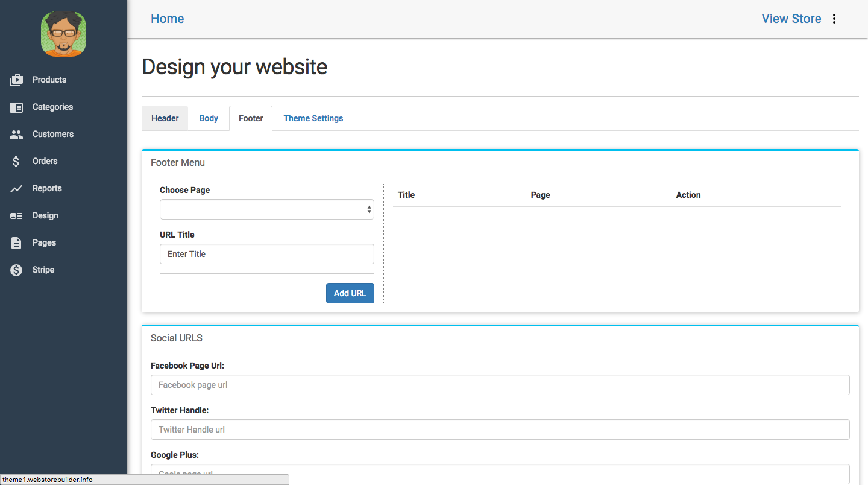Image resolution: width=868 pixels, height=485 pixels.
Task: Click the Reports chart line icon
Action: point(16,189)
